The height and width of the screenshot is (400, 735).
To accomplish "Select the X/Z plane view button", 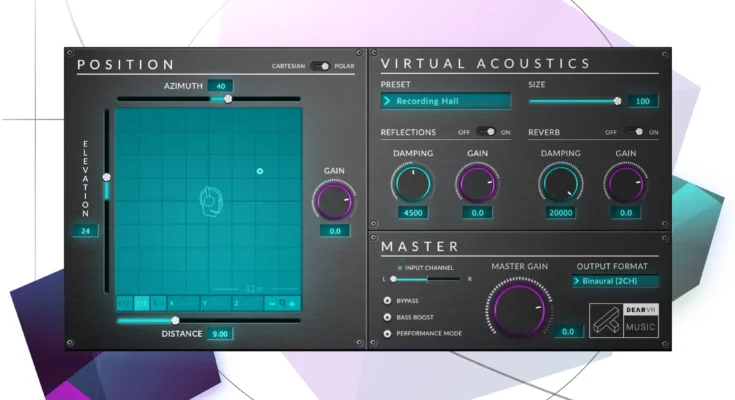I will coord(123,303).
